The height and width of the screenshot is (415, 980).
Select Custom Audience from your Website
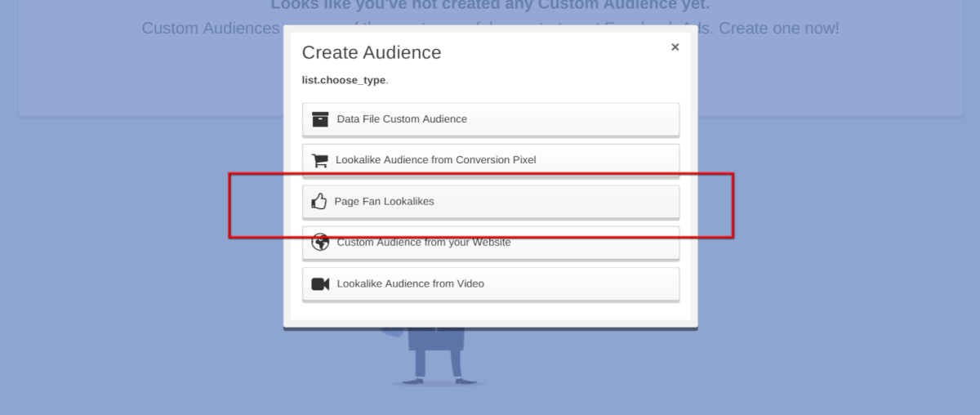tap(491, 243)
